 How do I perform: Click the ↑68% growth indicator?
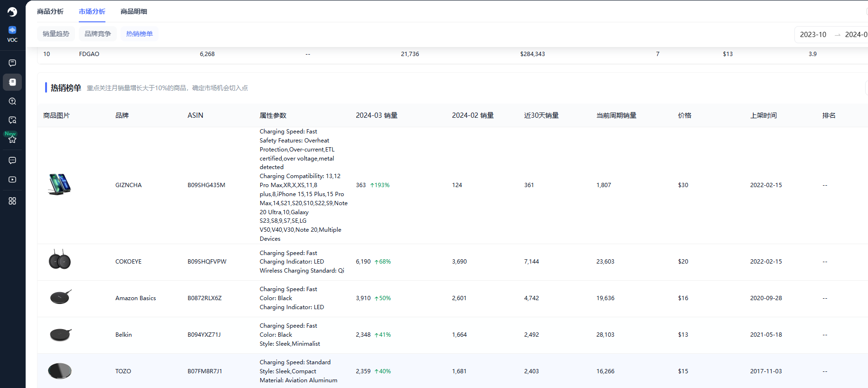coord(383,262)
